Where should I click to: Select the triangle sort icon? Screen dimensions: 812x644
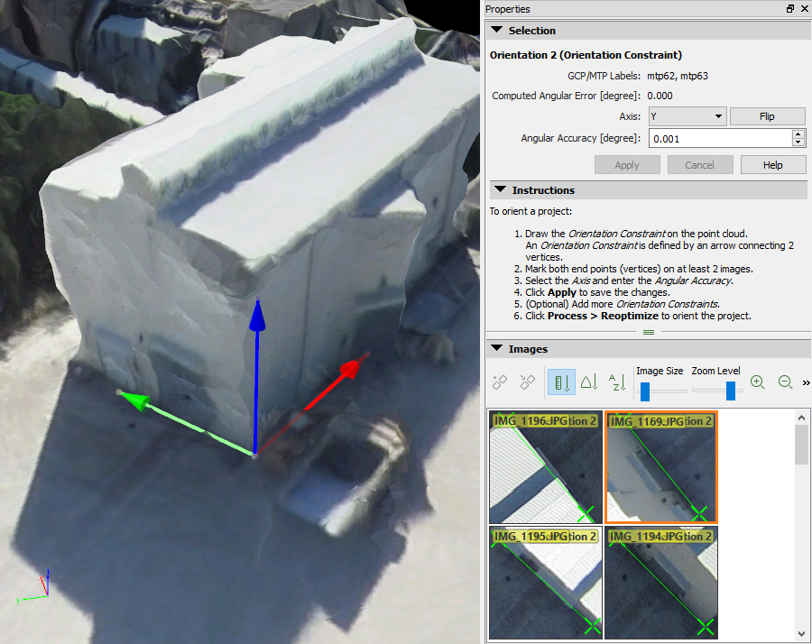point(589,382)
